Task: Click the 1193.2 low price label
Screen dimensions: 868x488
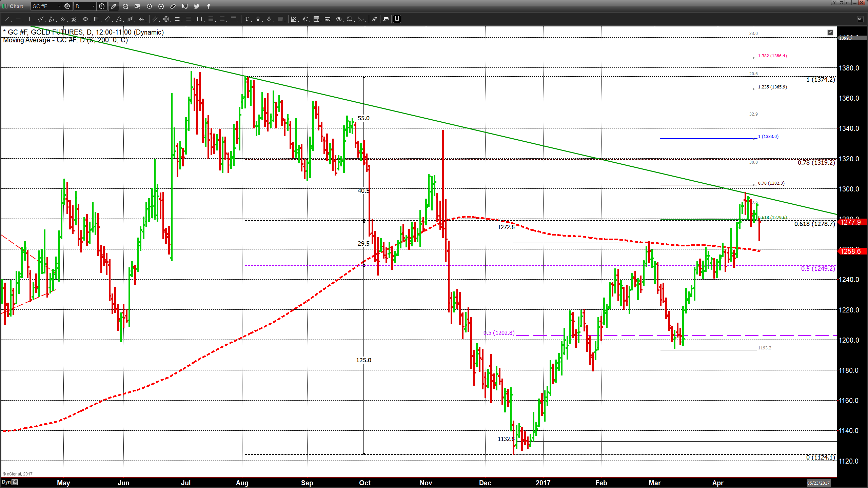Action: [765, 348]
